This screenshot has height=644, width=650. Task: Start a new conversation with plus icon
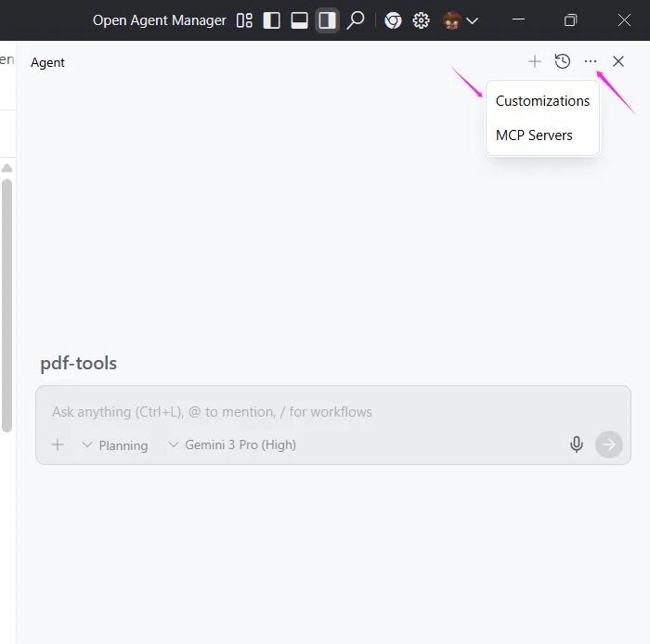tap(534, 61)
